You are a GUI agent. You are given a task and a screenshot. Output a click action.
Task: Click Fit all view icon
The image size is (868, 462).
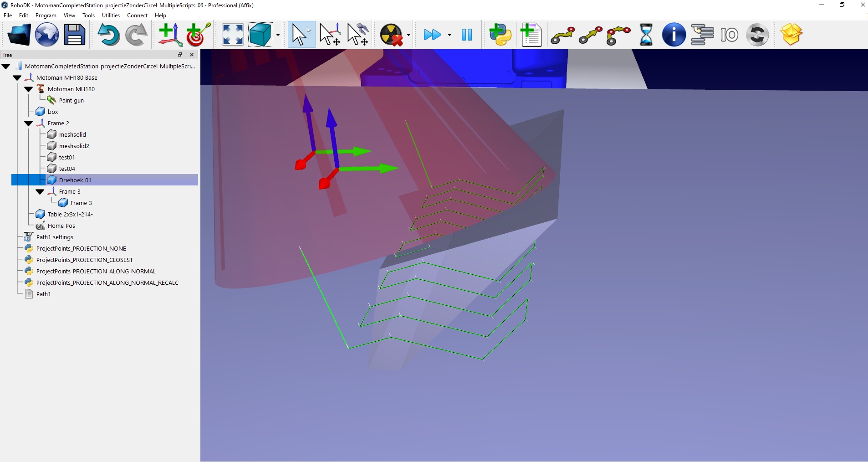233,35
